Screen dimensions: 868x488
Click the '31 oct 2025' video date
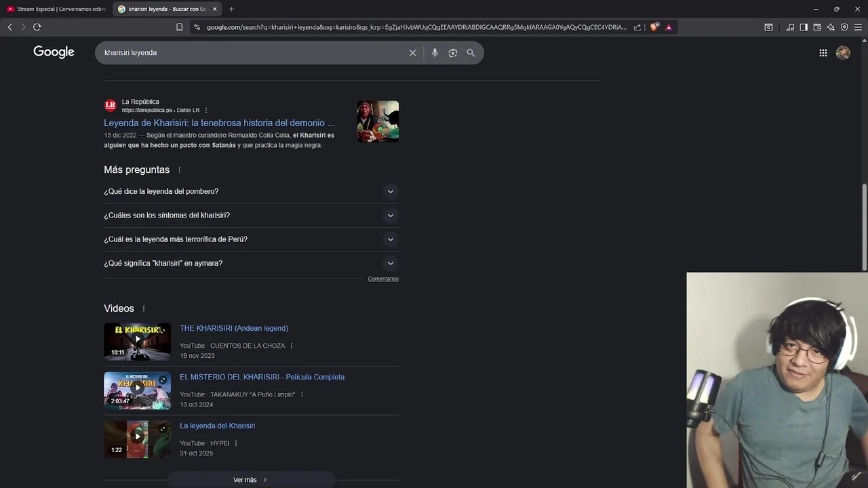coord(197,453)
